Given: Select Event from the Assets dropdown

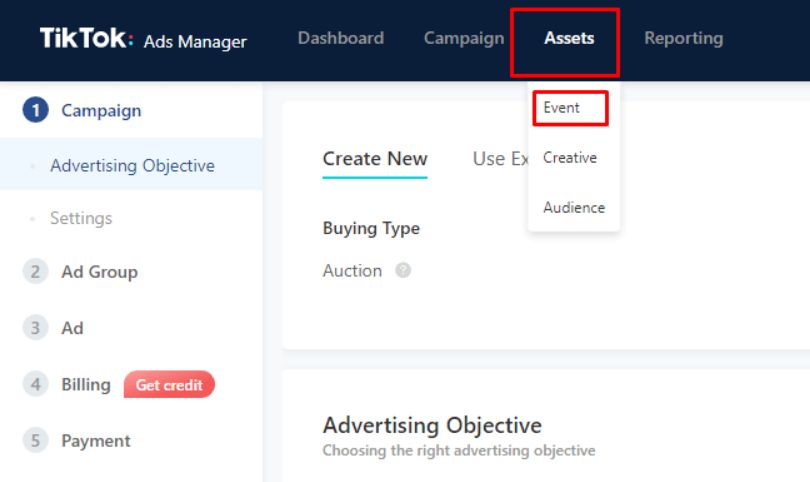Looking at the screenshot, I should click(562, 108).
